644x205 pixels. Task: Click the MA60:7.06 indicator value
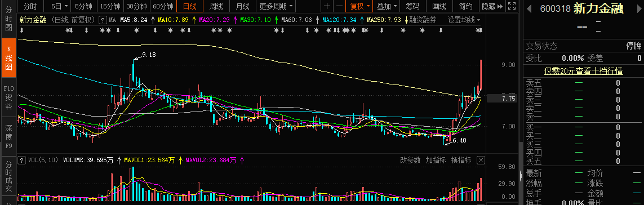tap(296, 20)
